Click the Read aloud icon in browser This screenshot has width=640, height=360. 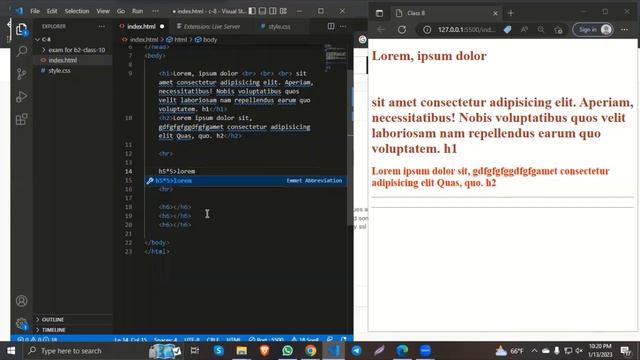(x=524, y=29)
